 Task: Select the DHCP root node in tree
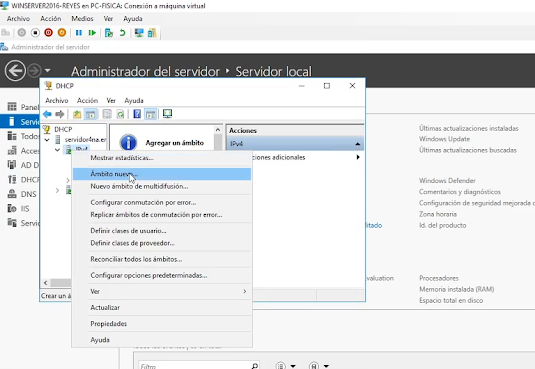pyautogui.click(x=63, y=129)
